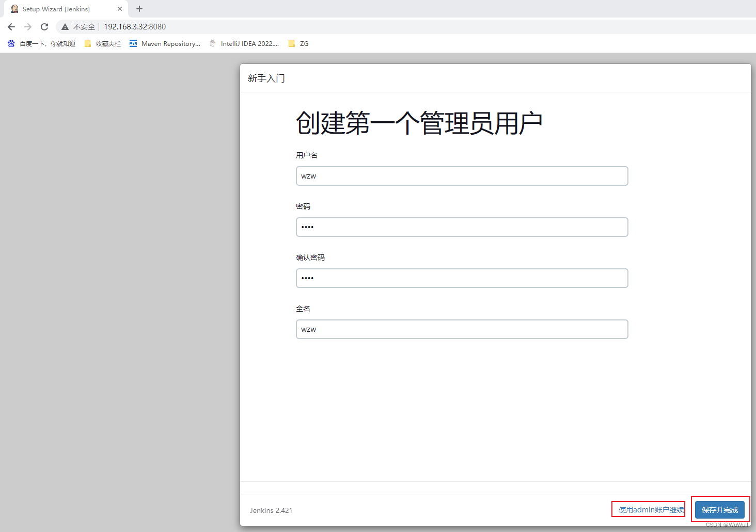Click the 用户名 input field
Screen dimensions: 756x532
(462, 176)
